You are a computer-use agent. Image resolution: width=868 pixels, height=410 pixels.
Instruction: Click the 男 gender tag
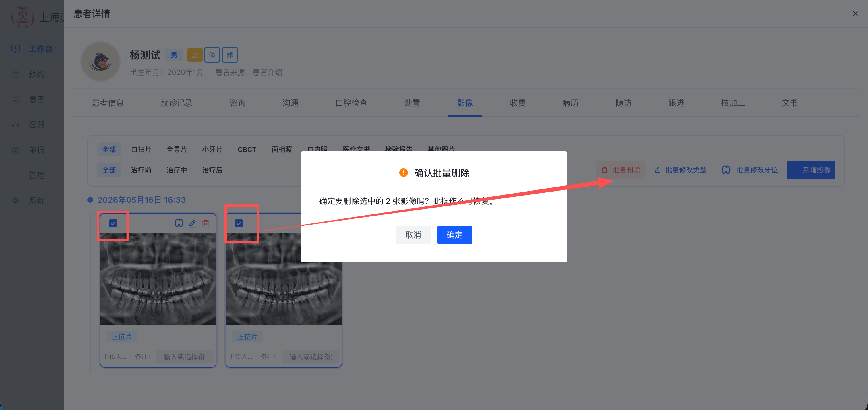click(174, 55)
